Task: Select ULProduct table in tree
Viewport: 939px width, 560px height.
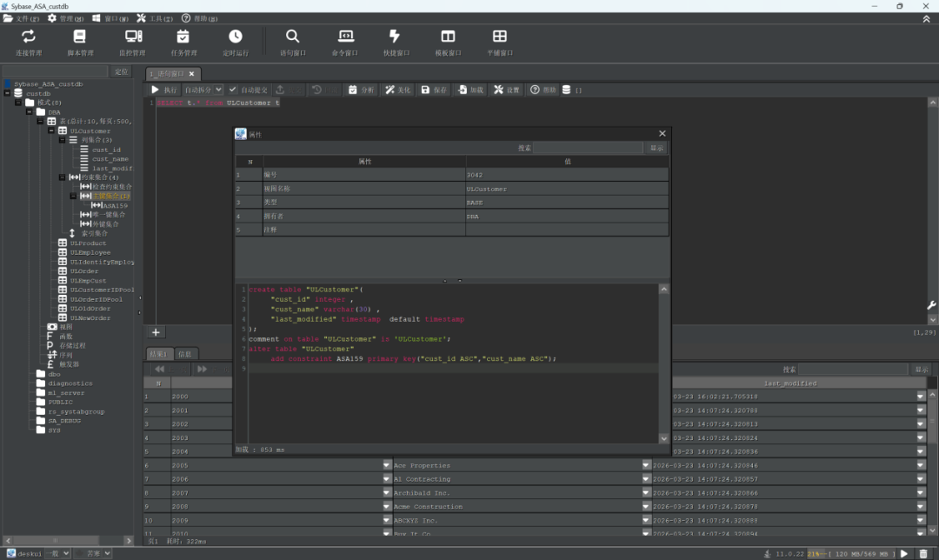Action: click(87, 243)
